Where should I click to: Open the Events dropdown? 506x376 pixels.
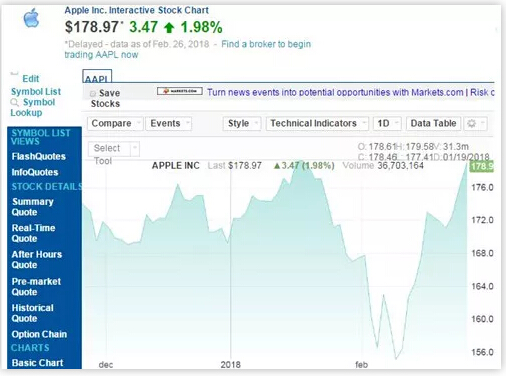(x=169, y=123)
